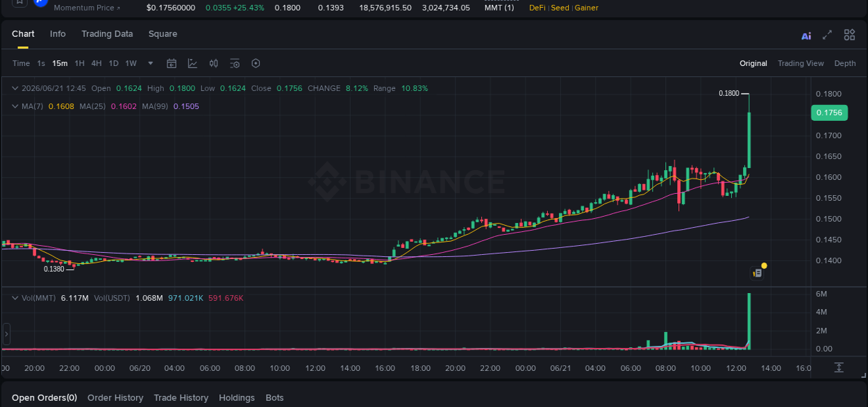Screen dimensions: 868x407
Task: Click the +25.43% change value
Action: coord(249,8)
